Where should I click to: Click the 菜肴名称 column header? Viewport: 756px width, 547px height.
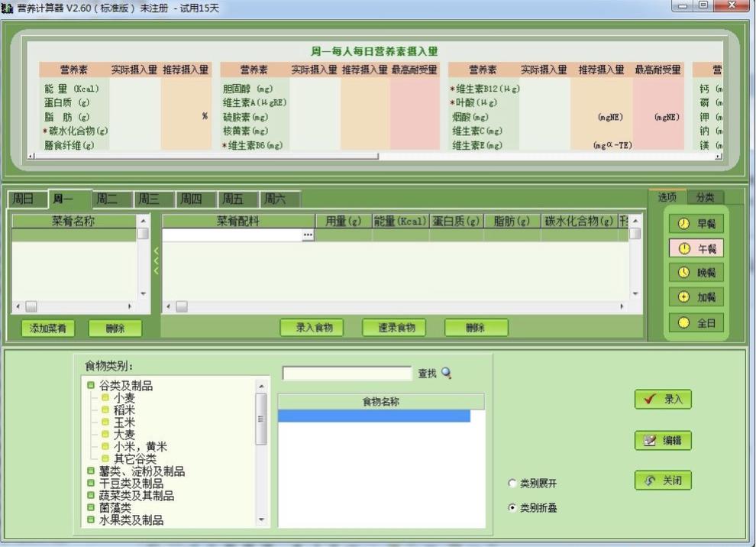point(74,221)
